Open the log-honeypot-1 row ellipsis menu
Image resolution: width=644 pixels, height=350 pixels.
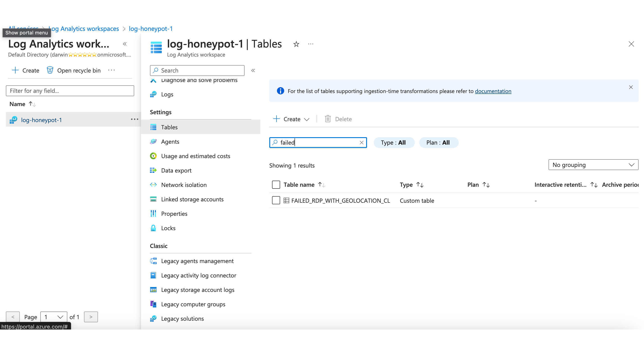(134, 119)
